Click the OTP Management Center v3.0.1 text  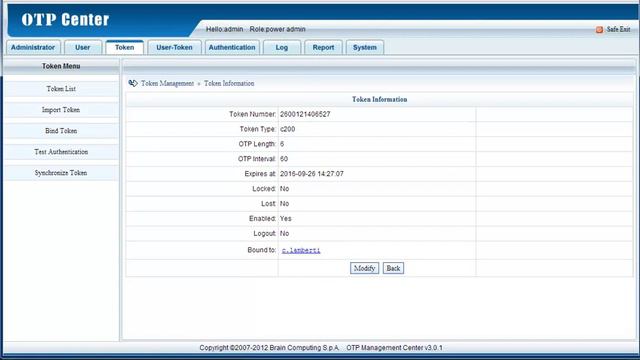[394, 348]
